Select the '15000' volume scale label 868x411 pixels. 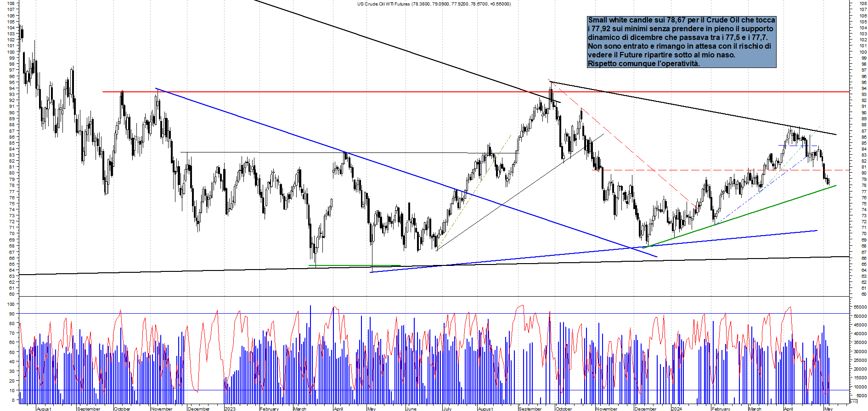860,378
